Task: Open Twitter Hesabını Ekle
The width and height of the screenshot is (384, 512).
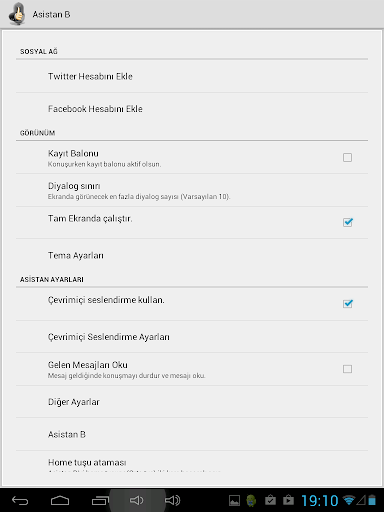Action: (192, 76)
